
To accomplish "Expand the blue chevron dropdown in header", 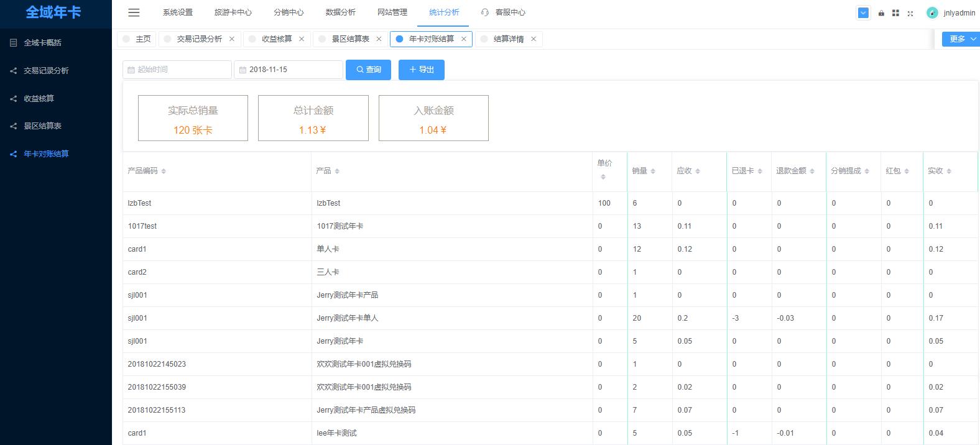I will [863, 13].
